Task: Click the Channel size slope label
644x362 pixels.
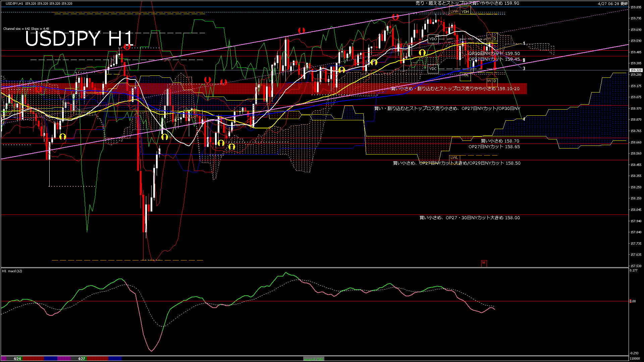Action: point(26,29)
